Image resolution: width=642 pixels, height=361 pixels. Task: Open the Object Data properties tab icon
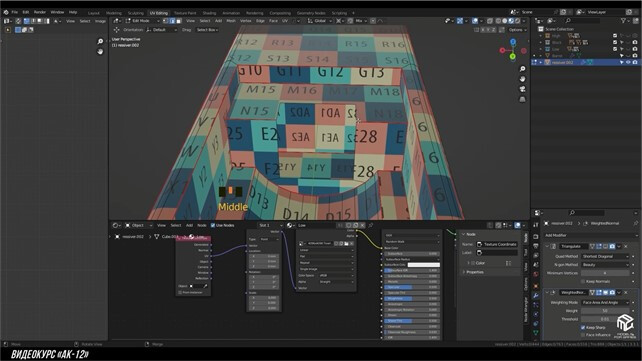point(536,332)
